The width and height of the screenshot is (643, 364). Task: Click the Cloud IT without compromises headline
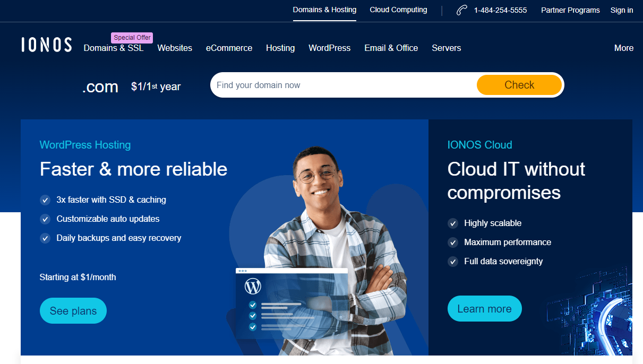(516, 181)
